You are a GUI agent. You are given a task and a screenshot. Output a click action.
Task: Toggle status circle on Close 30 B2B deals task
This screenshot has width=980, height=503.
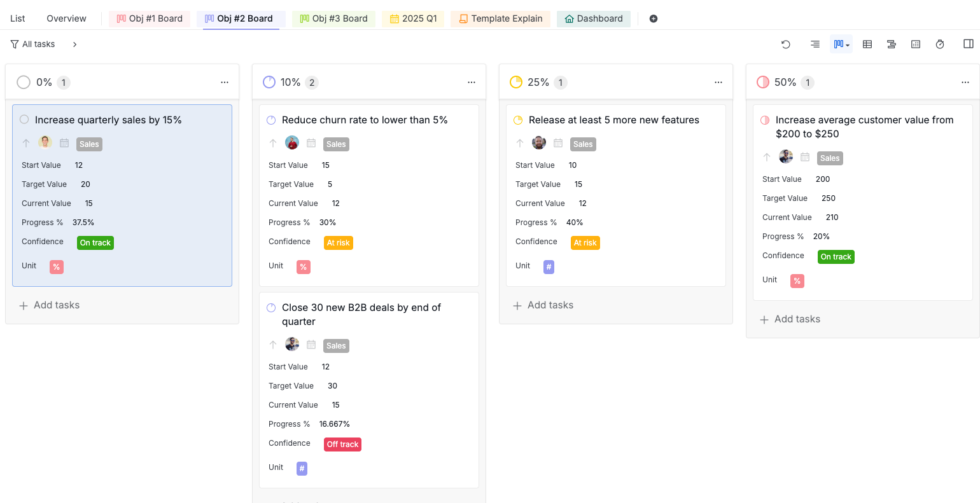(x=271, y=307)
